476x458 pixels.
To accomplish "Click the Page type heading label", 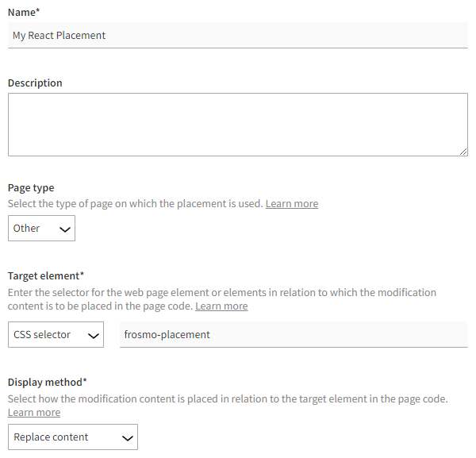I will (x=31, y=188).
